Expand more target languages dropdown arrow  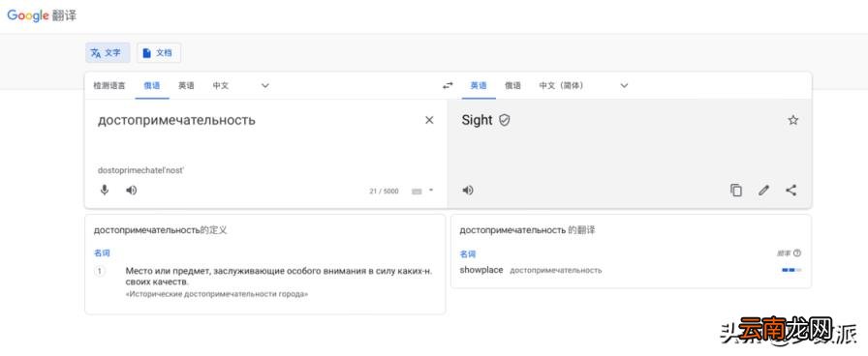pos(624,86)
